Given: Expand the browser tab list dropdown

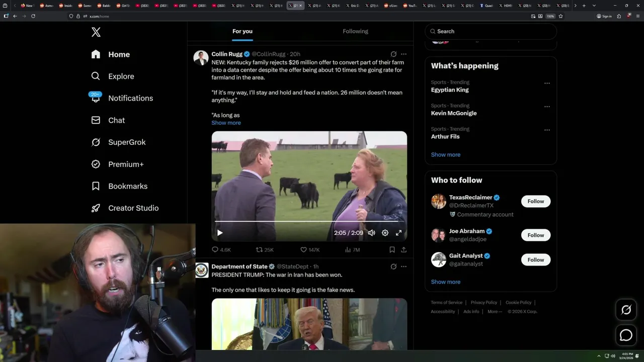Looking at the screenshot, I should pos(594,6).
